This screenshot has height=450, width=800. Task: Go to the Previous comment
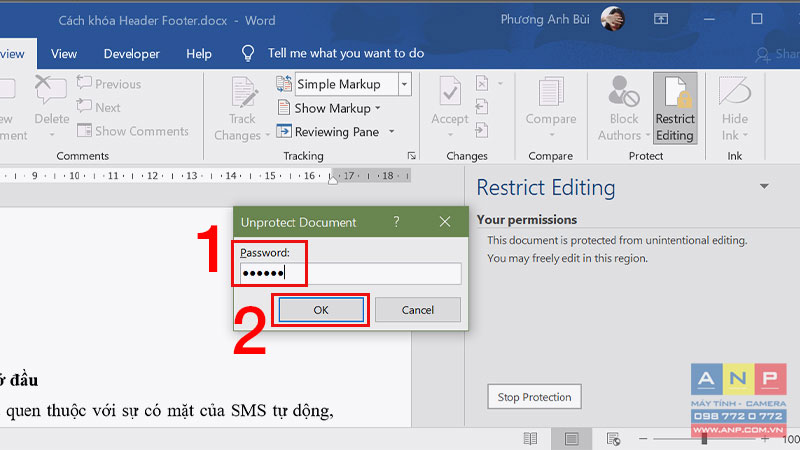[x=109, y=84]
